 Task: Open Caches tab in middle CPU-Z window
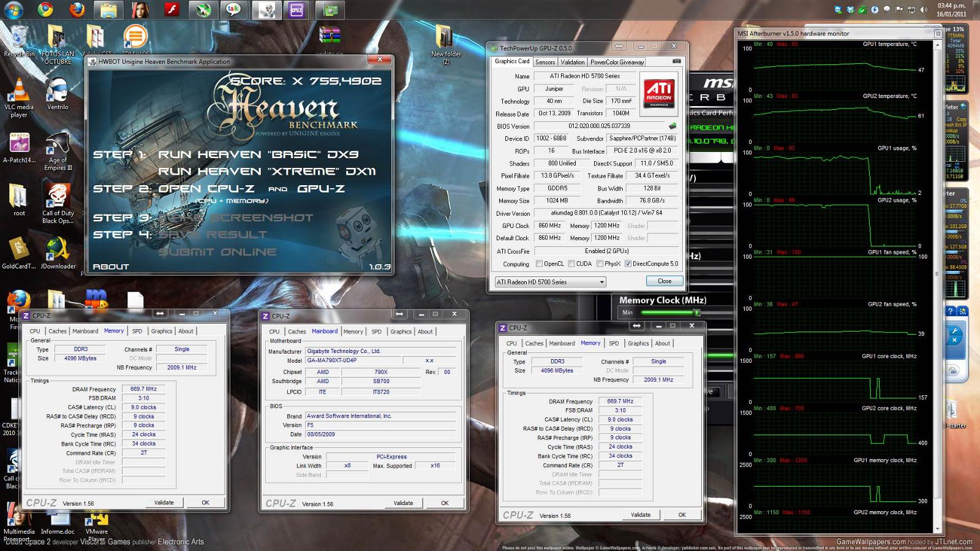coord(297,332)
